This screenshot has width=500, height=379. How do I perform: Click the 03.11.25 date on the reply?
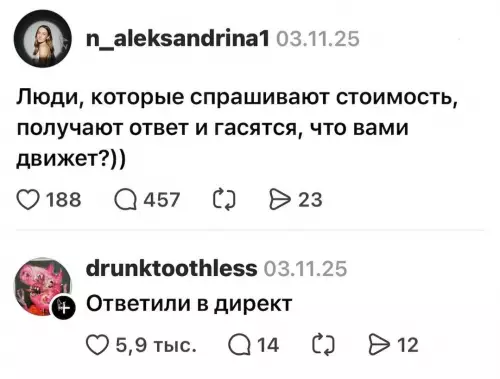[305, 269]
